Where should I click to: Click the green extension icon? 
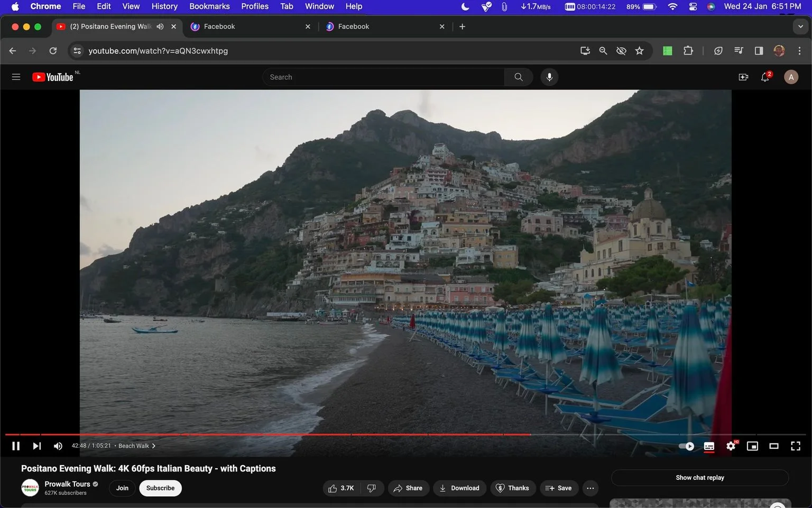point(668,51)
